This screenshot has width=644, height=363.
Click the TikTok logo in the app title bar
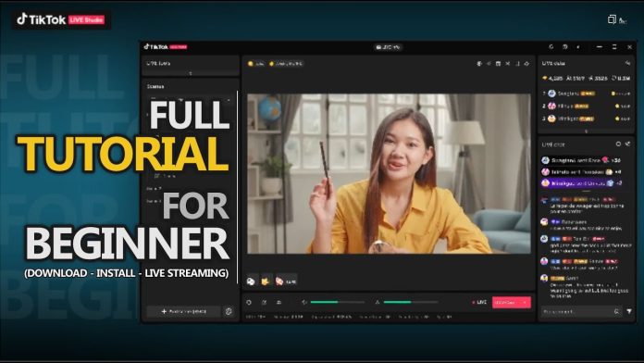[x=165, y=47]
